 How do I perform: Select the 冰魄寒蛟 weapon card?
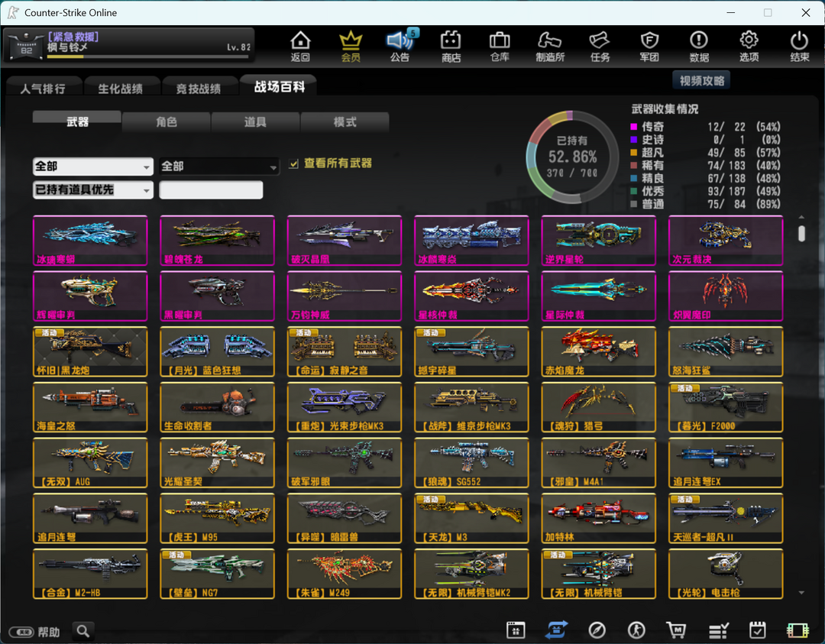[90, 241]
